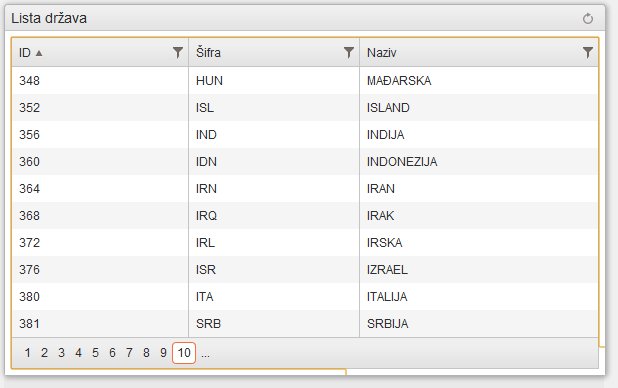
Task: Select the row with code ISL
Action: pyautogui.click(x=305, y=108)
